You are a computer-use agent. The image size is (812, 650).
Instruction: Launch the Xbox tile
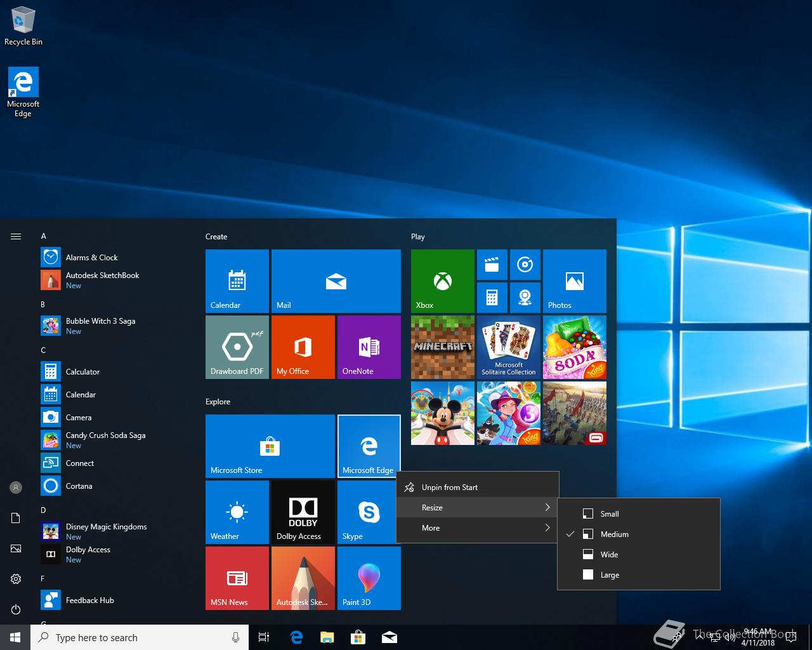443,281
